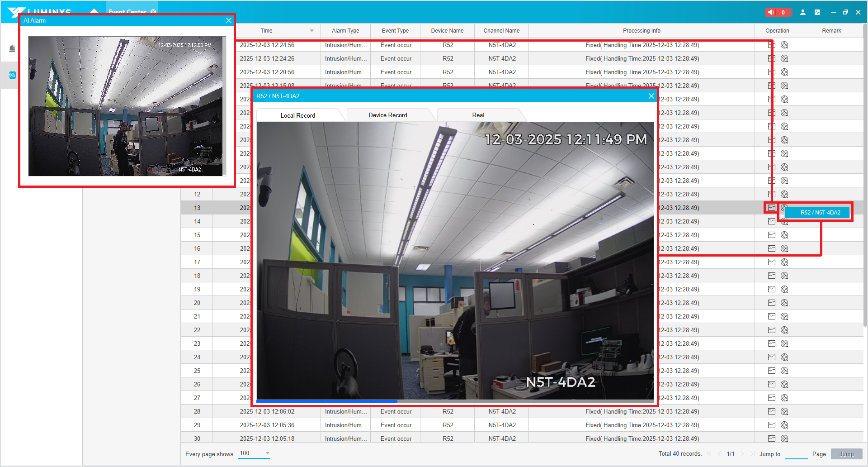Close the AI Alarm popup window
The width and height of the screenshot is (868, 467).
point(229,20)
